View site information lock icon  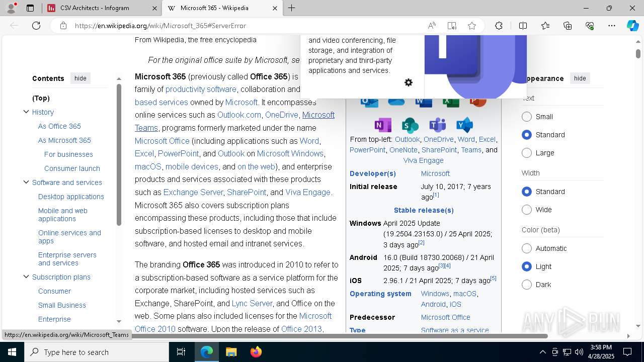63,26
